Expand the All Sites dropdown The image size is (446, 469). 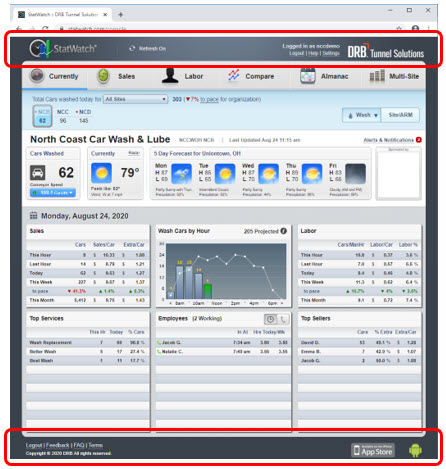[135, 99]
